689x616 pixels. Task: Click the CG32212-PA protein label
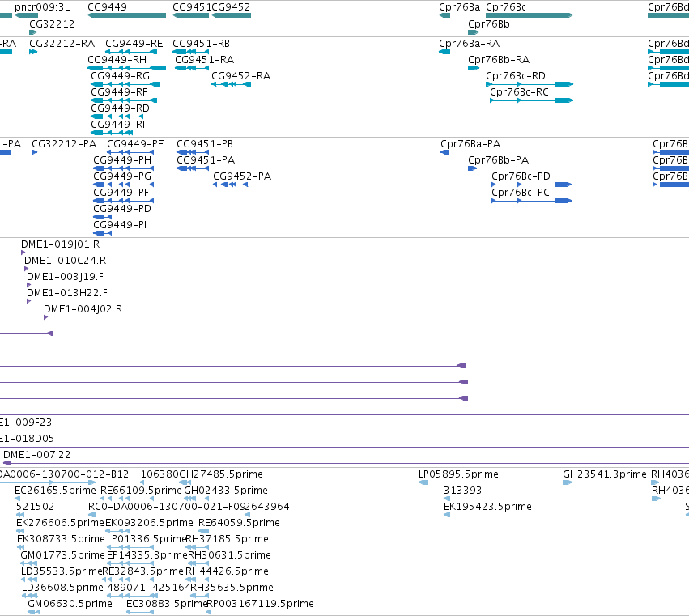[64, 144]
